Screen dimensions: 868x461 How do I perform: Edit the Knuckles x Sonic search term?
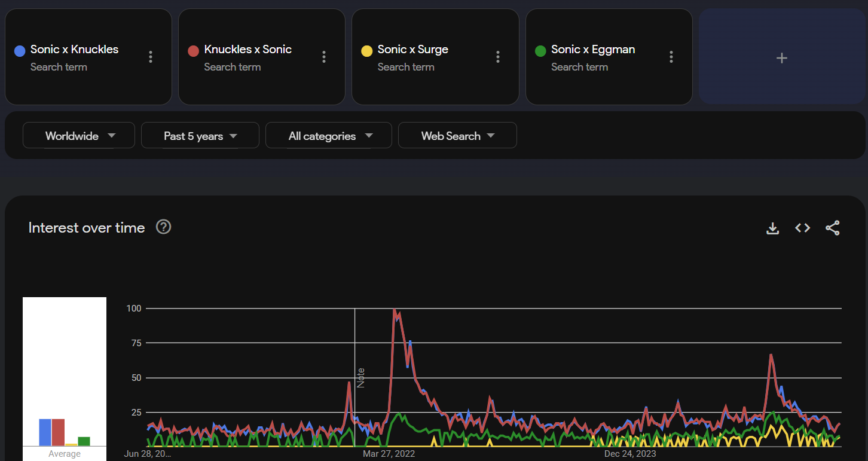point(248,50)
